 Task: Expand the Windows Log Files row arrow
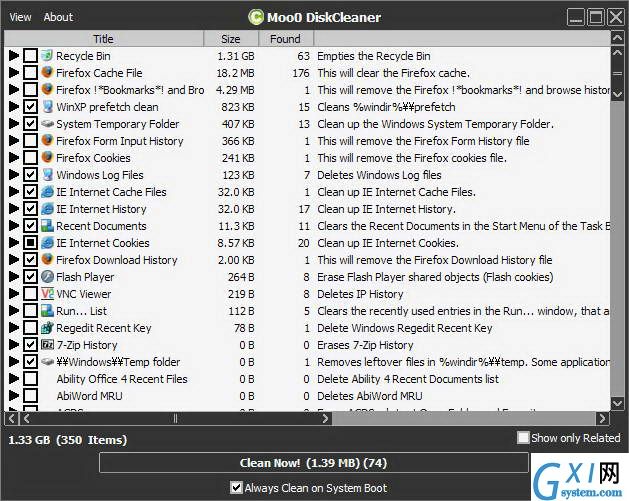point(14,174)
